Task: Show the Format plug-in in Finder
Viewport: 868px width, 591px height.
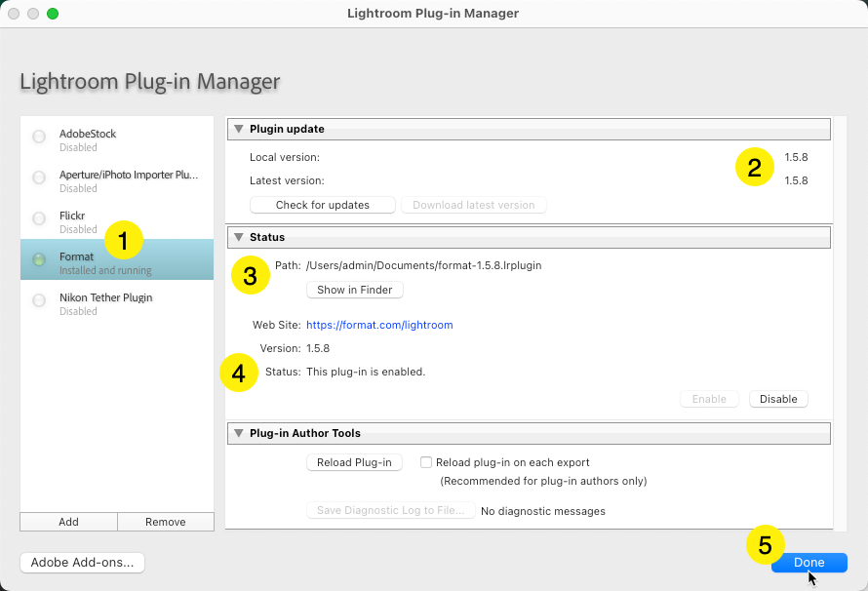Action: [x=355, y=290]
